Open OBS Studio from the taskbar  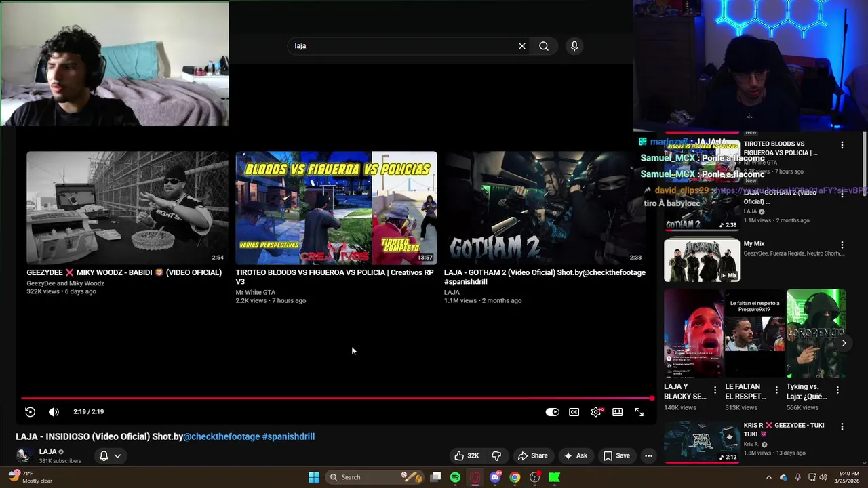[x=535, y=477]
